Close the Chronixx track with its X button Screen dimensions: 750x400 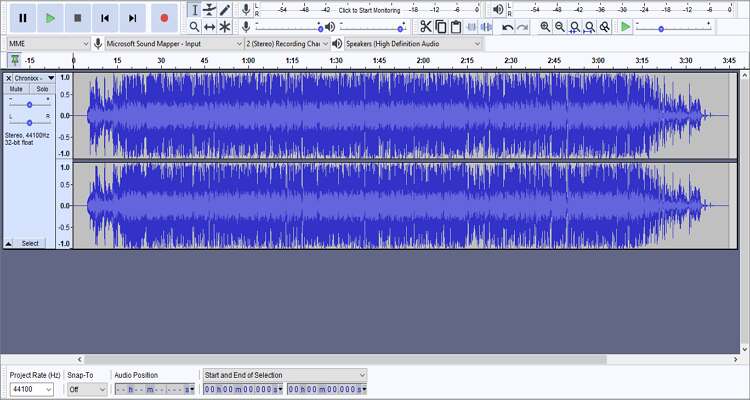8,78
